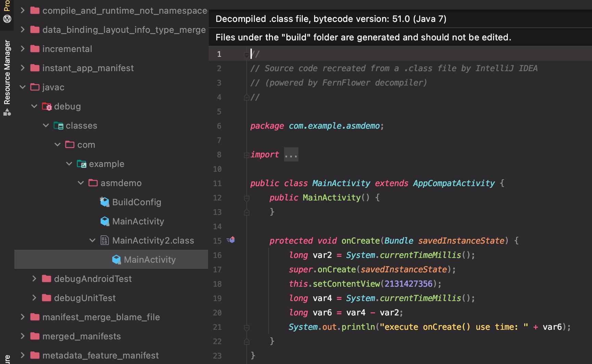Click the fold end marker on line 22
592x364 pixels.
pyautogui.click(x=246, y=341)
